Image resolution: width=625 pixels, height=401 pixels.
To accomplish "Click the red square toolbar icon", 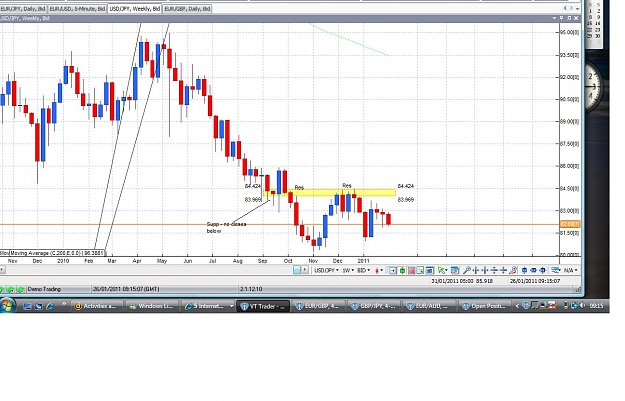I will pos(411,271).
